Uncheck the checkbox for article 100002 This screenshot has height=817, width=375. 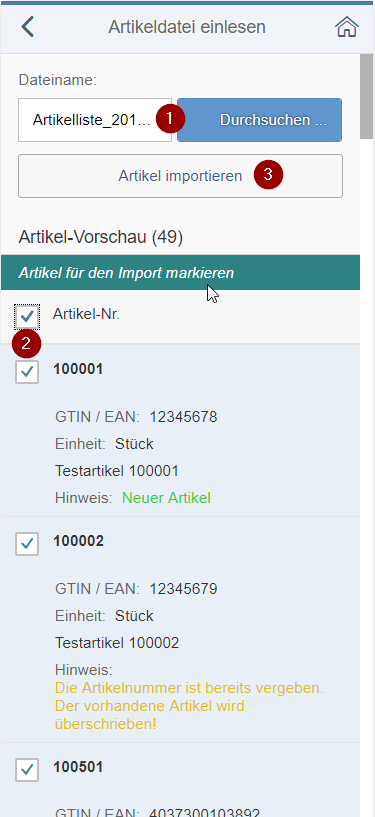pos(27,544)
